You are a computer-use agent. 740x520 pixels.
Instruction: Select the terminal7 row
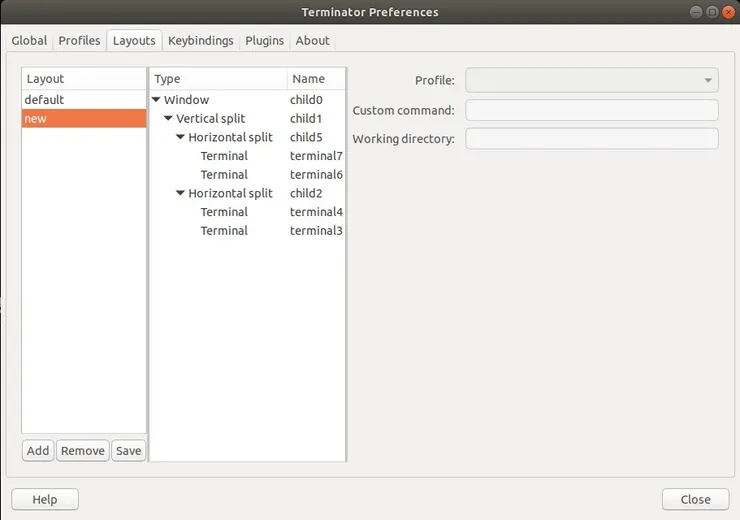(246, 156)
